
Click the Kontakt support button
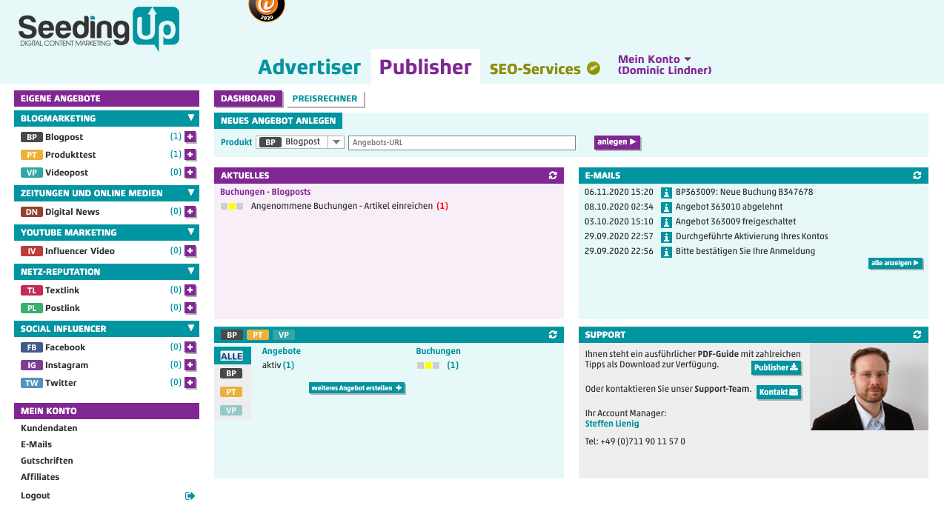coord(778,392)
